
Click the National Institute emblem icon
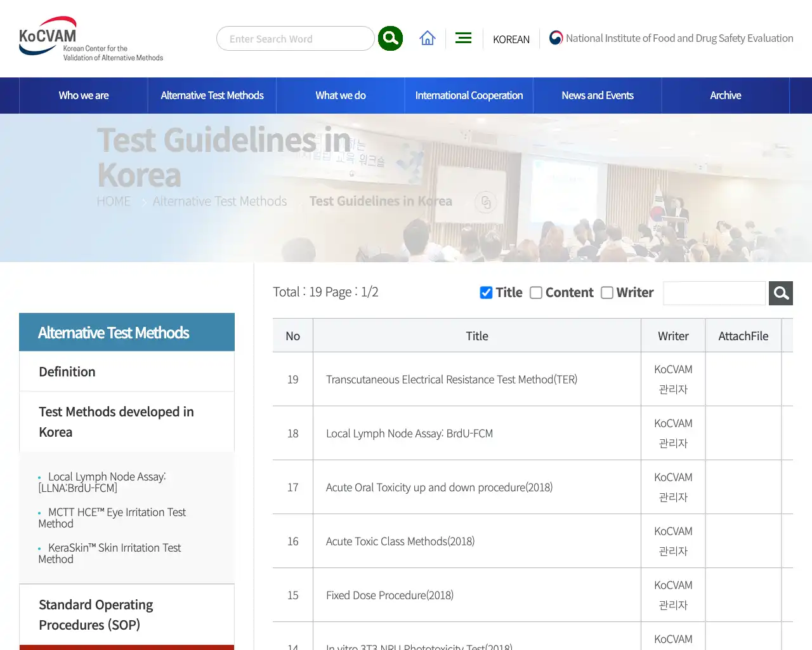coord(556,38)
